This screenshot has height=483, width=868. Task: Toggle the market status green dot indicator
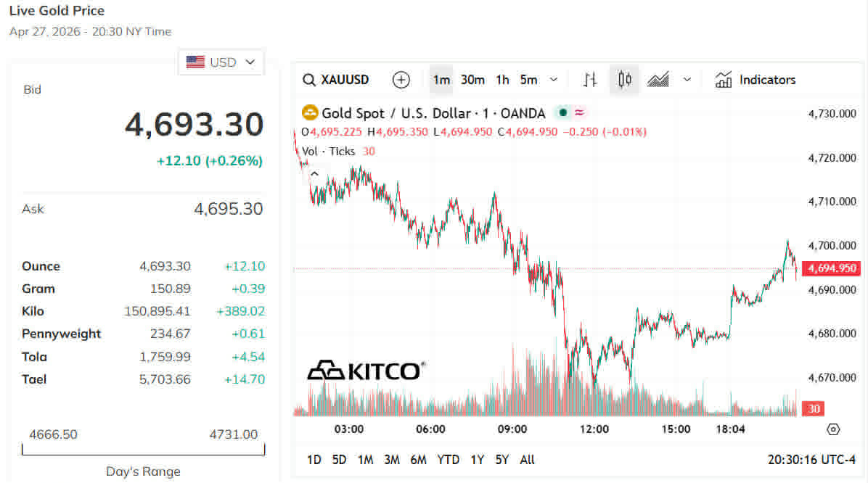(562, 112)
